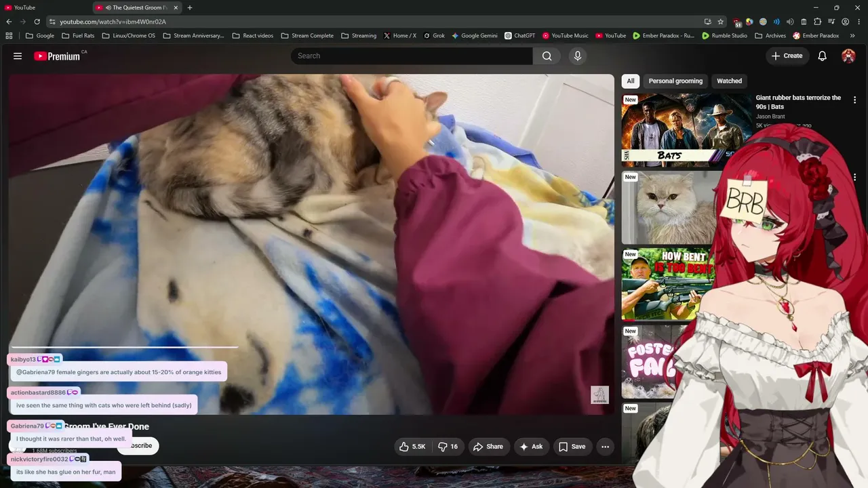Switch to The Quietest Groom tab

(x=136, y=7)
